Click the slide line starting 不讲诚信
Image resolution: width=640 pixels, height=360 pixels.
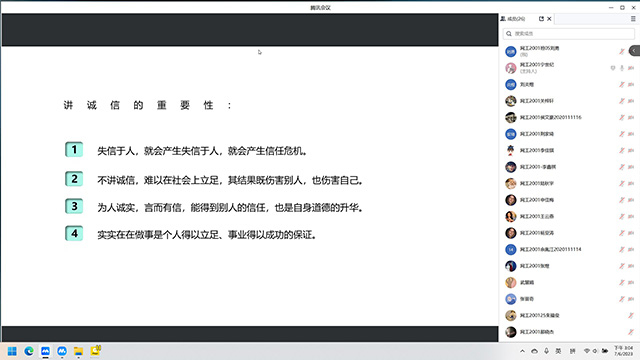(230, 180)
